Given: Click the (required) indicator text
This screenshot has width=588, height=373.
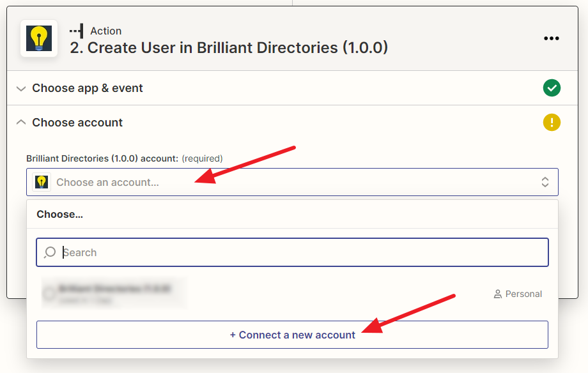Looking at the screenshot, I should pyautogui.click(x=202, y=158).
